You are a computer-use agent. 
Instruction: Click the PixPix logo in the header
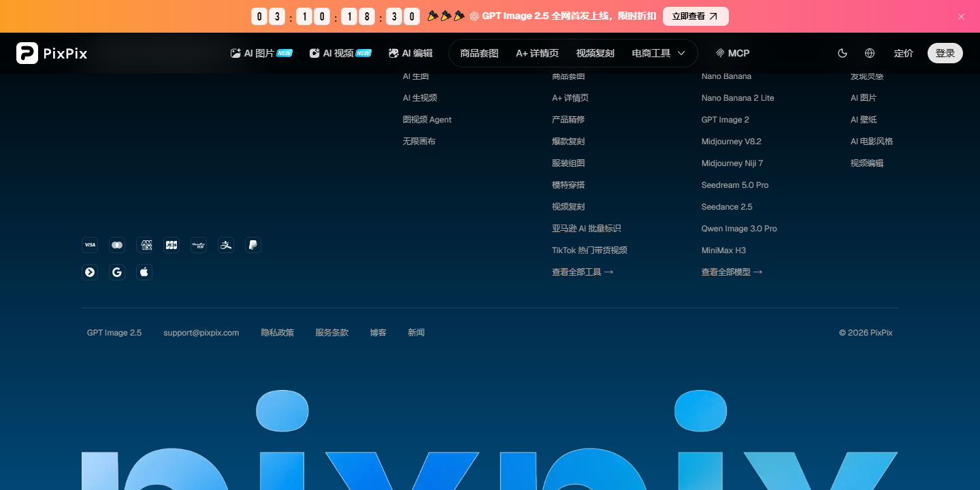[52, 53]
